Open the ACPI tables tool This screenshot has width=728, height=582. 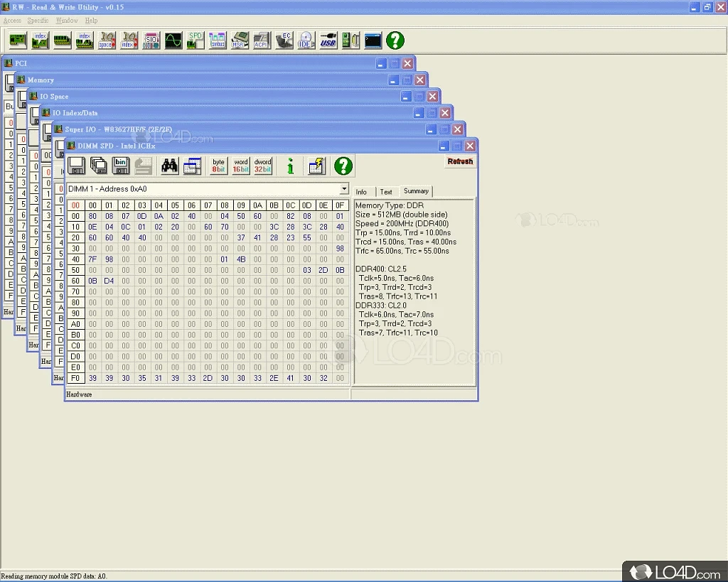(x=262, y=41)
